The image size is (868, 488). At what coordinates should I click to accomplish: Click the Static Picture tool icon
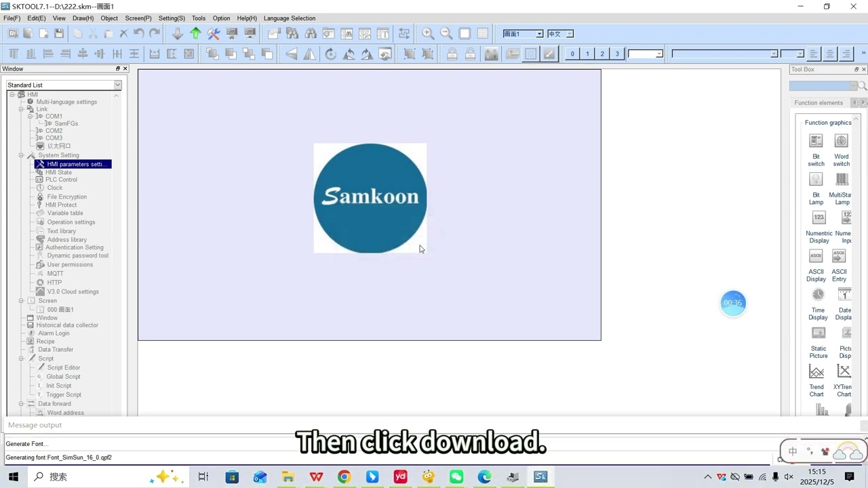[818, 333]
